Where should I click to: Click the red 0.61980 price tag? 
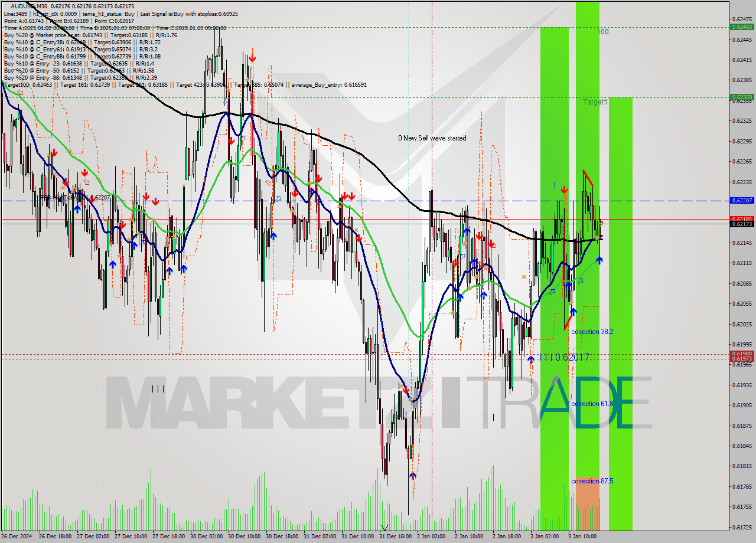(742, 354)
